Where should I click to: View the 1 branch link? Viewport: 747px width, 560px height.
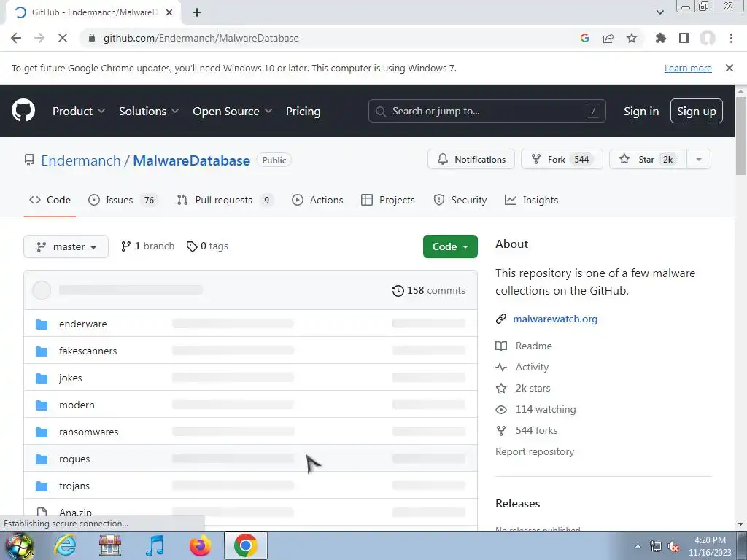(x=147, y=246)
